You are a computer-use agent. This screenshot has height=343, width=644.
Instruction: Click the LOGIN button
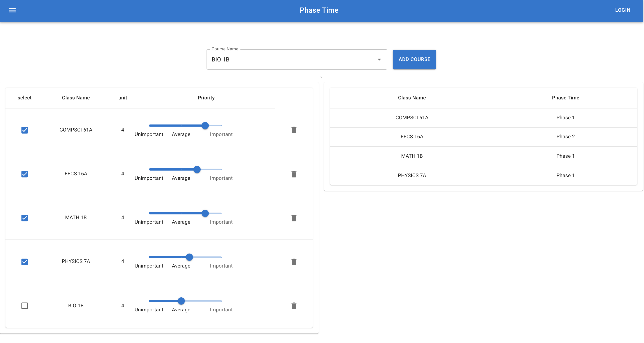[x=623, y=10]
